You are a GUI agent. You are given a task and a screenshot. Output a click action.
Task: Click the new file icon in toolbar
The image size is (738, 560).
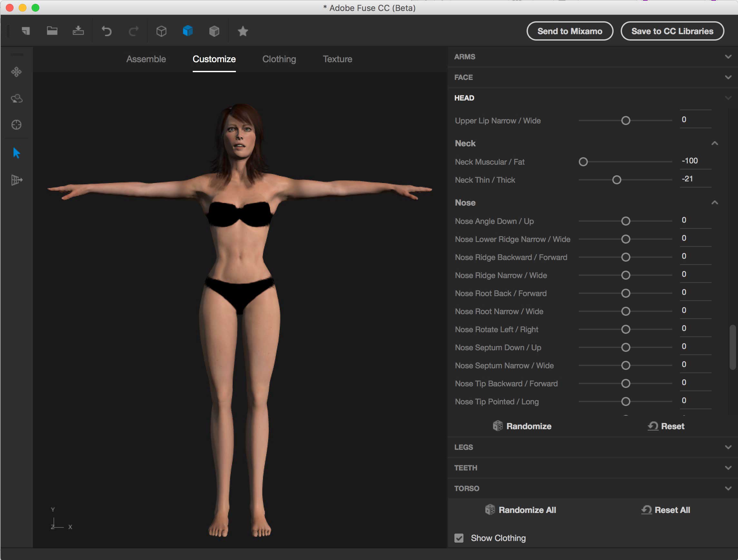coord(26,31)
